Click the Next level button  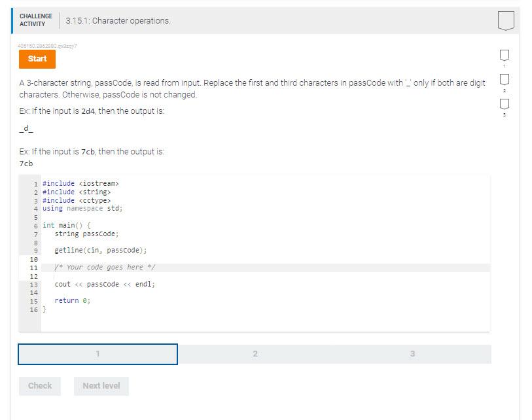101,386
